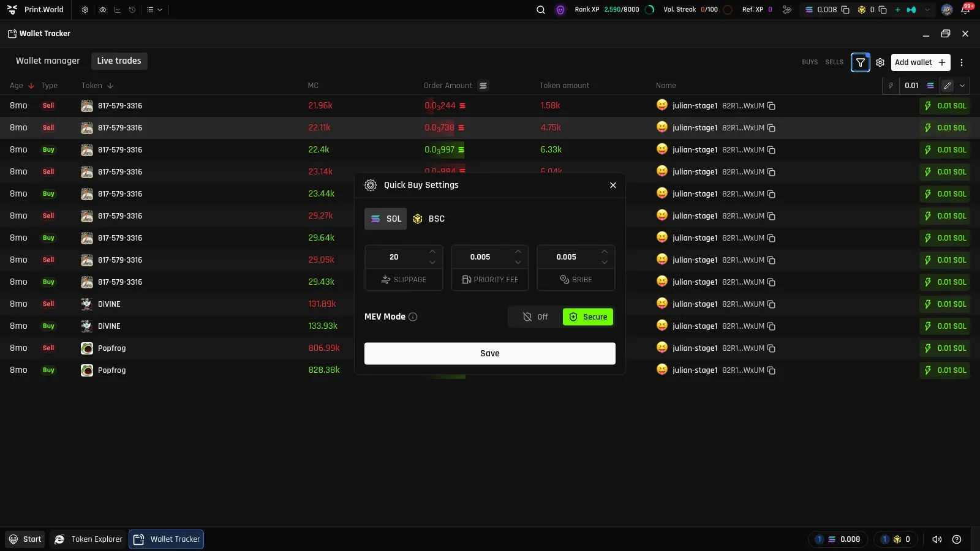Click the Print.World logo
Viewport: 980px width, 551px height.
click(x=36, y=10)
